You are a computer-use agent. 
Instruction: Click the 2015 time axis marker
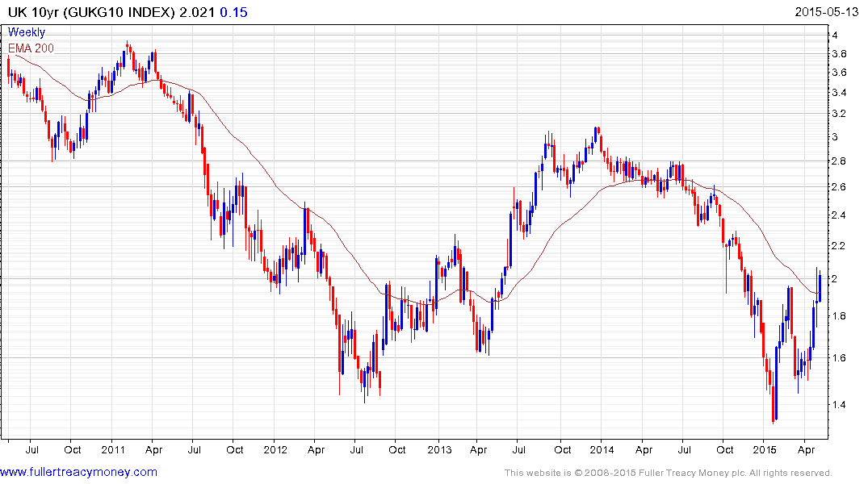point(764,449)
